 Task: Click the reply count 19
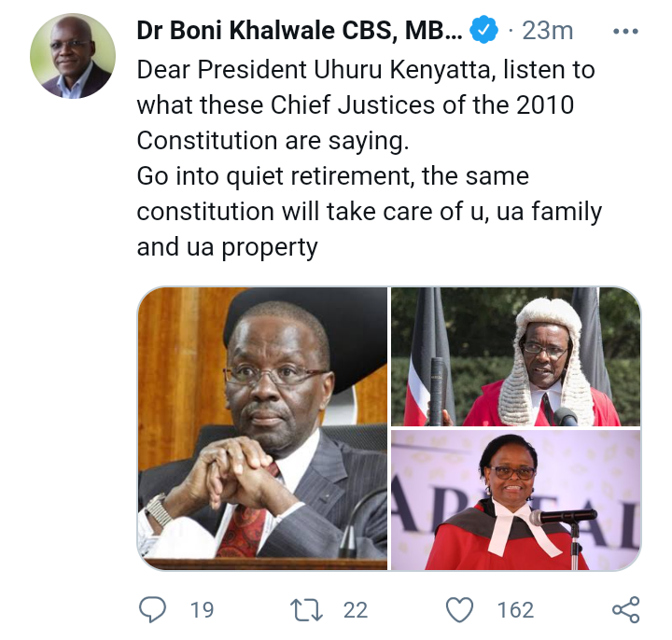(x=202, y=610)
